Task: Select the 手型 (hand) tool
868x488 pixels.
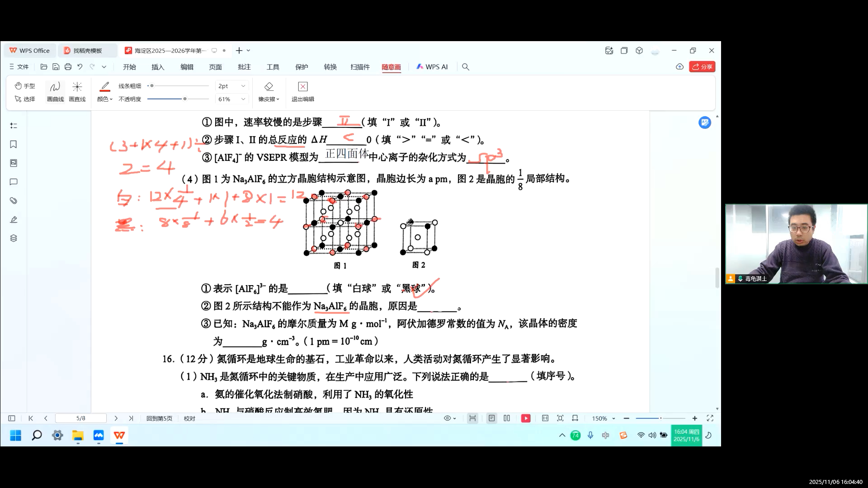Action: pos(25,85)
